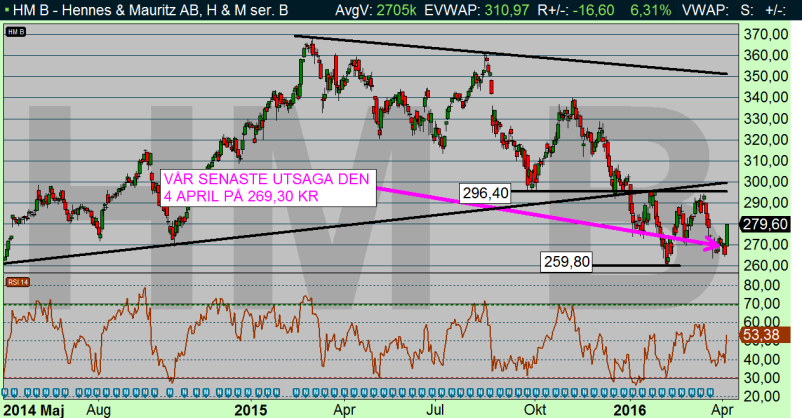Screen dimensions: 802x418
Task: Click the 40,00 RSI axis label
Action: [x=762, y=360]
